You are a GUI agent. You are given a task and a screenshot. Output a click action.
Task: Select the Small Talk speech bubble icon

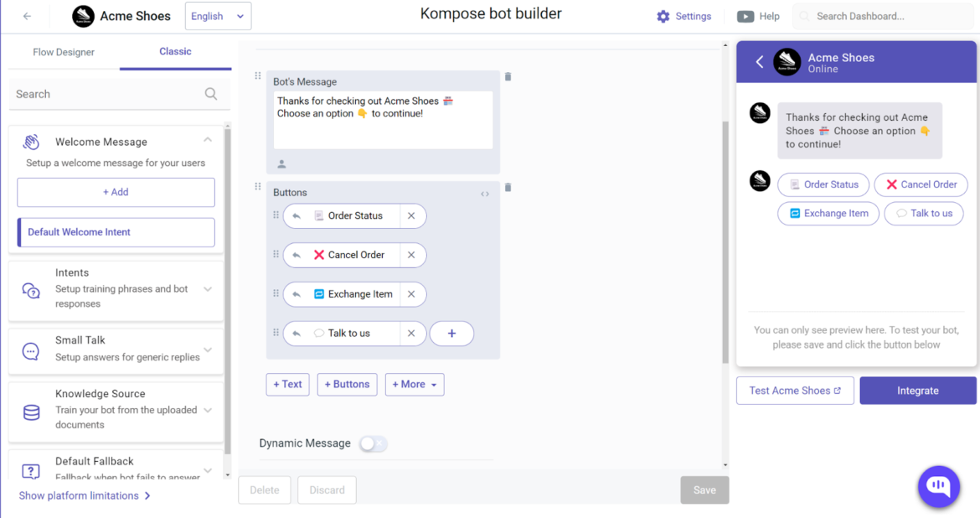(x=31, y=350)
